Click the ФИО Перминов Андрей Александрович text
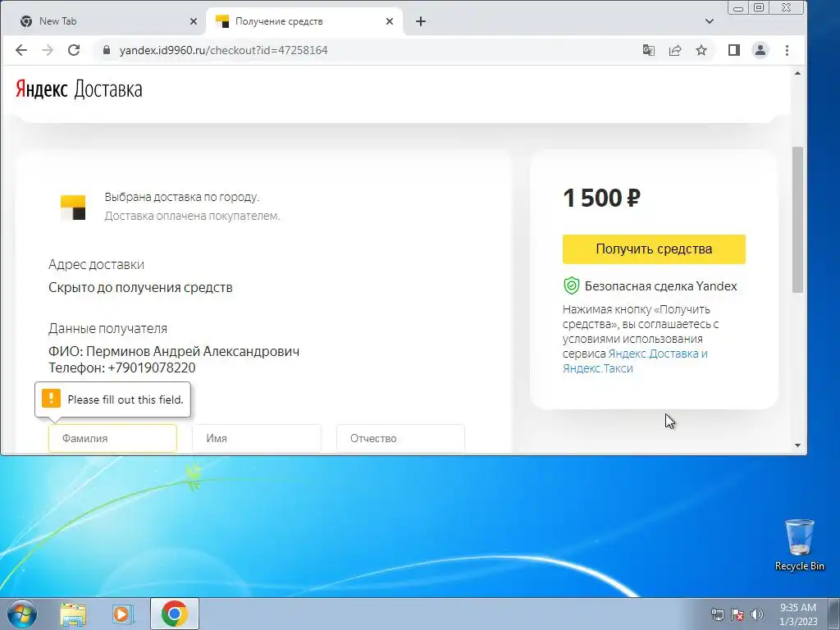840x630 pixels. (174, 351)
